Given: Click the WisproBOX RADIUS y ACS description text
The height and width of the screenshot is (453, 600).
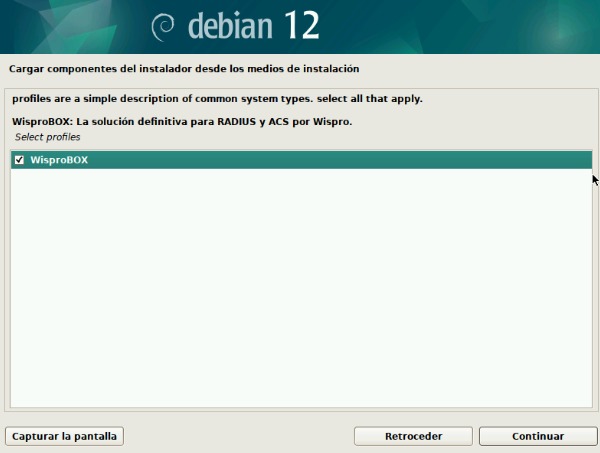Looking at the screenshot, I should coord(182,122).
